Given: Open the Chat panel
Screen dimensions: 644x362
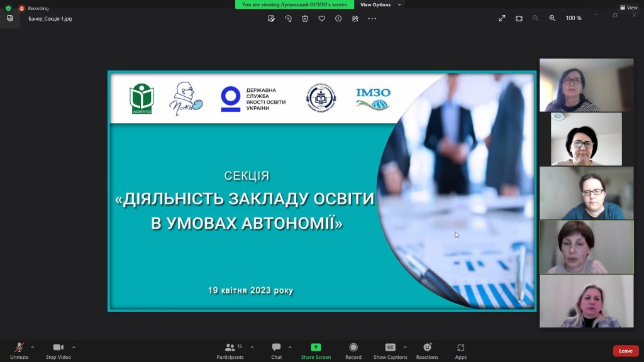Looking at the screenshot, I should pos(276,350).
